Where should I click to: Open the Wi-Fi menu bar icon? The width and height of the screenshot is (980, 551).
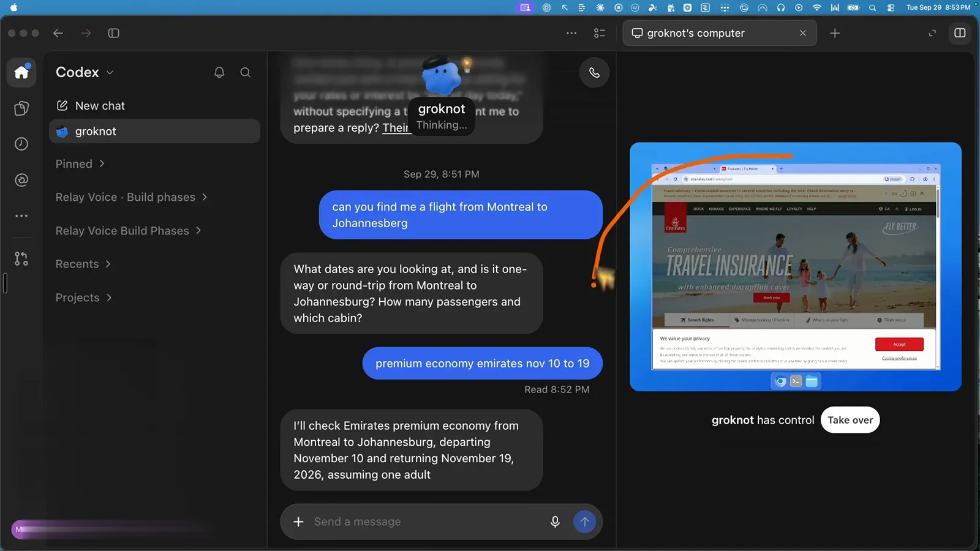click(x=816, y=7)
